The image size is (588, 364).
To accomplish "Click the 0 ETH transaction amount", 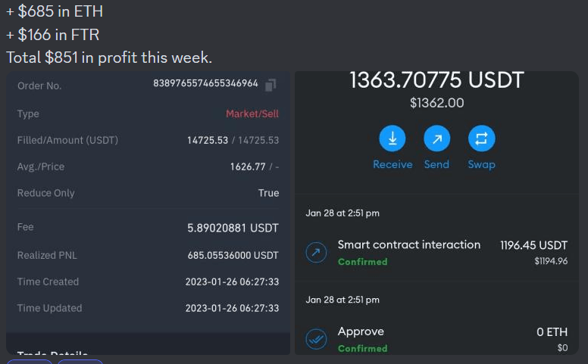I will pos(552,332).
